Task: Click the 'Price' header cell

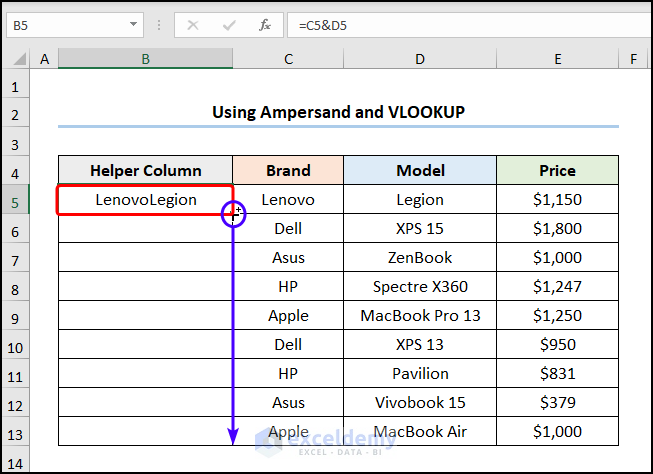Action: (x=558, y=170)
